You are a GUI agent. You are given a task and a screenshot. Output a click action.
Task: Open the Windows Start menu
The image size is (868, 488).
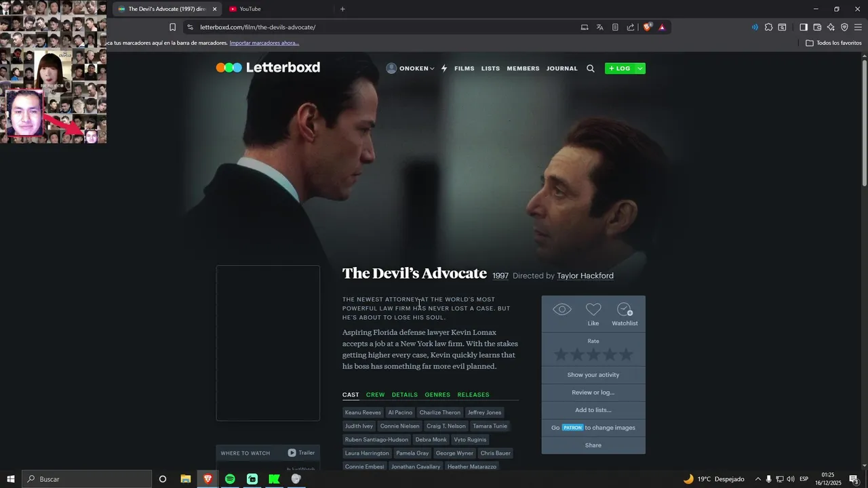coord(11,479)
